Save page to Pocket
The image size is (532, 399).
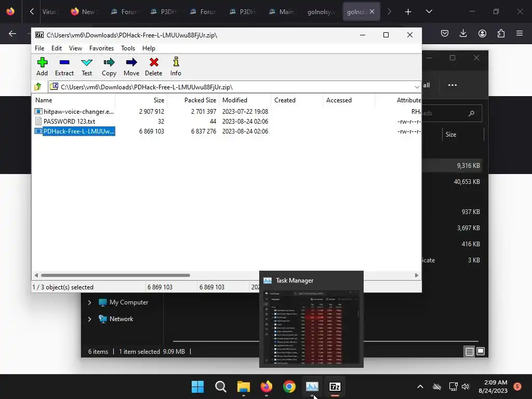point(445,33)
